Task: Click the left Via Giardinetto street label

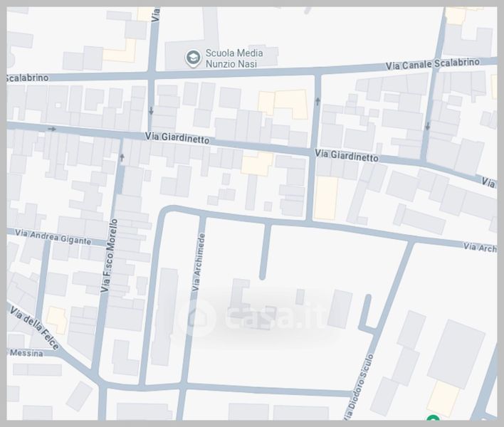Action: [178, 137]
